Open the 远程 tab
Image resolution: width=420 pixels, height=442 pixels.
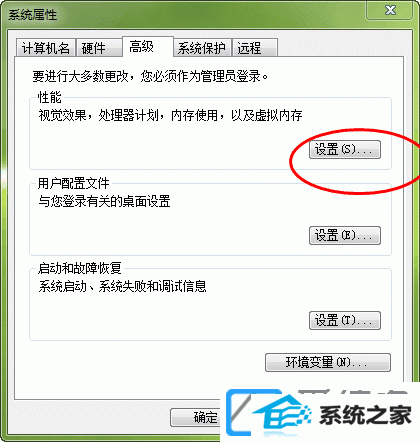(255, 48)
